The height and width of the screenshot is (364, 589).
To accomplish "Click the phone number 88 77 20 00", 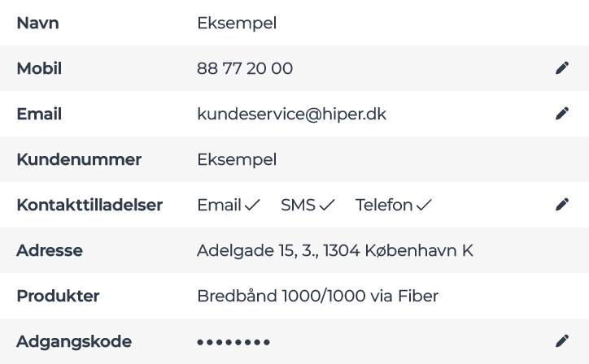I will coord(245,69).
